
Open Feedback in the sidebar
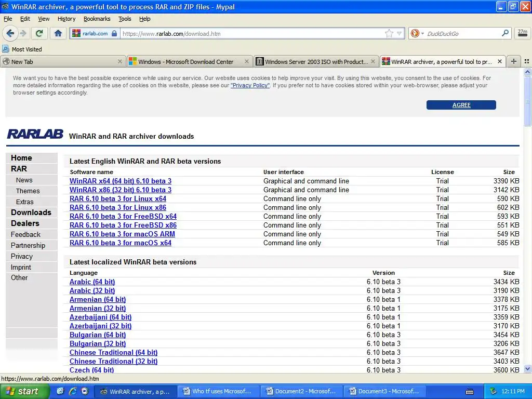click(x=25, y=234)
